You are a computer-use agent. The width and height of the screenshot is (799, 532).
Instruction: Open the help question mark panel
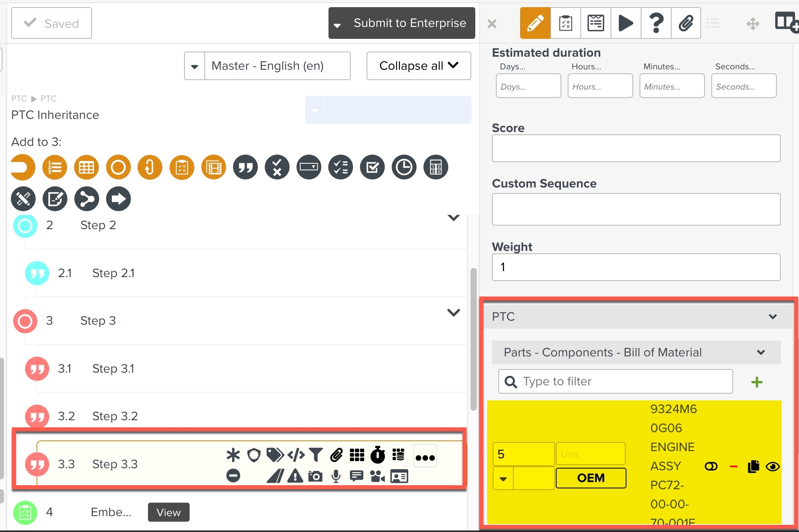click(656, 23)
